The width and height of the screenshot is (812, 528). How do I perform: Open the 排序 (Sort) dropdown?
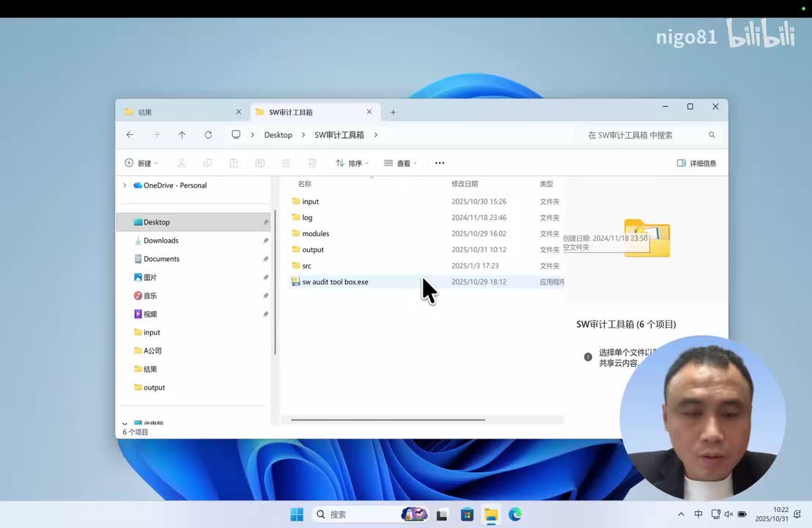(x=353, y=164)
